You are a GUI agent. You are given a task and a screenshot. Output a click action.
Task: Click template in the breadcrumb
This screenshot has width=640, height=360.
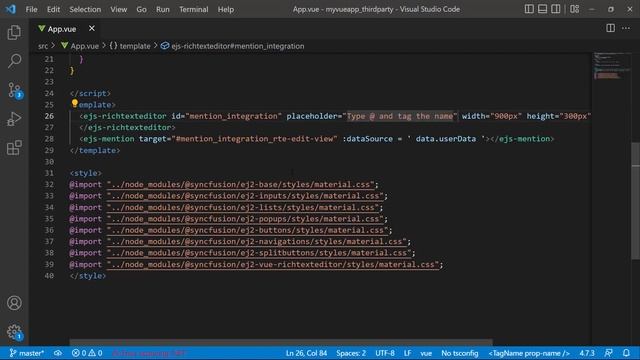130,46
